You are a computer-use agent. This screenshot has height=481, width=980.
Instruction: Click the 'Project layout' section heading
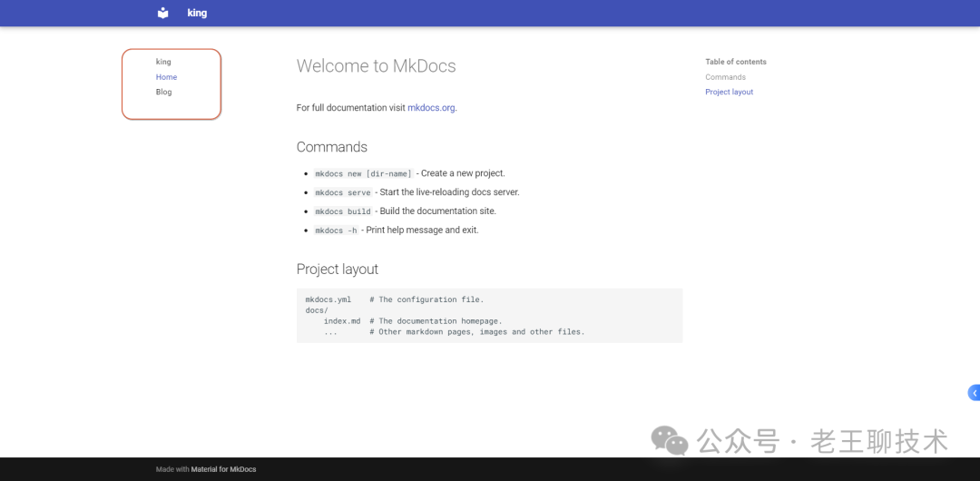coord(338,270)
